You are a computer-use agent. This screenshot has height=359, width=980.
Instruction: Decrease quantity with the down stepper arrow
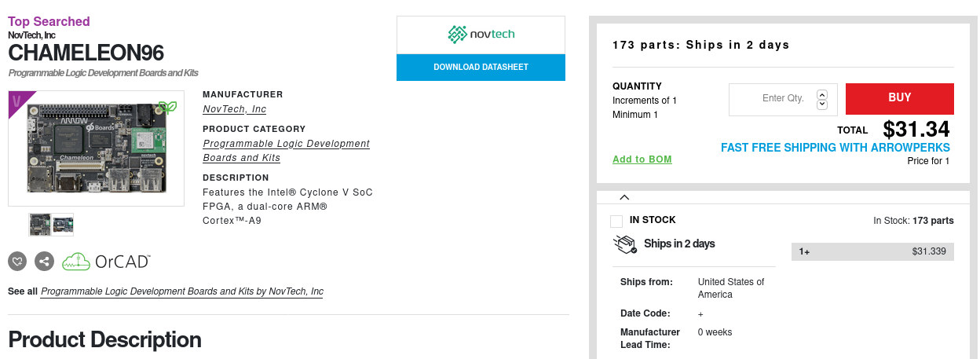click(822, 104)
